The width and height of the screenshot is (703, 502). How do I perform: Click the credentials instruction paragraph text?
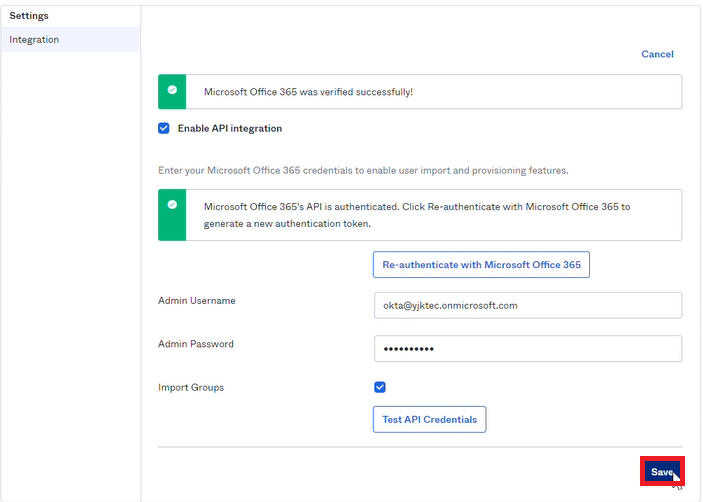(x=363, y=170)
